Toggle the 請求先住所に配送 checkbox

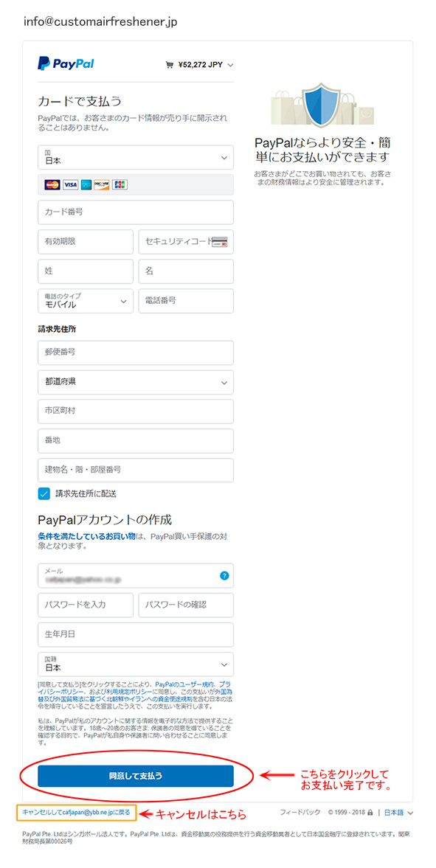(44, 493)
